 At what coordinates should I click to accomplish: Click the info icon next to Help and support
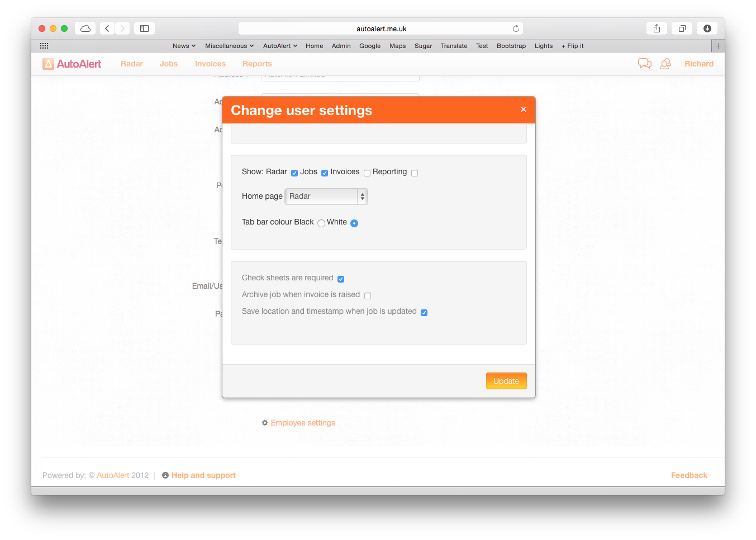pyautogui.click(x=165, y=475)
